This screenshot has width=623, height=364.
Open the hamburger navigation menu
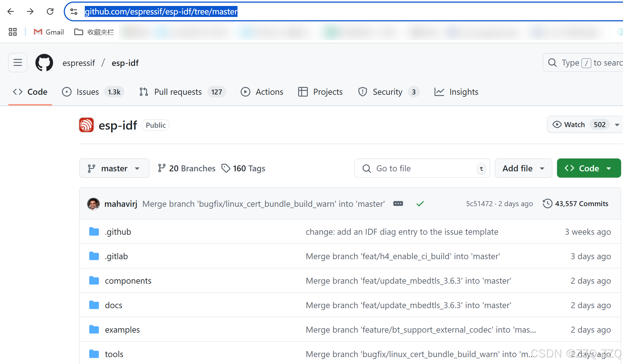tap(18, 63)
